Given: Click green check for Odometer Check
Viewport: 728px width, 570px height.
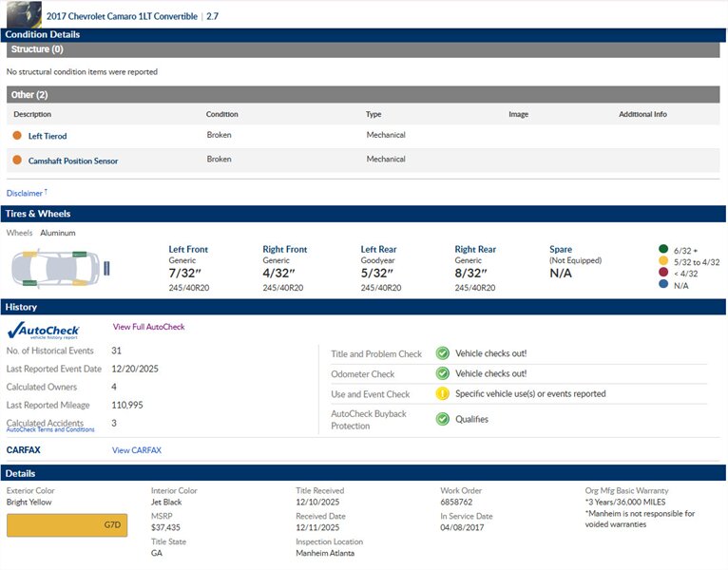Looking at the screenshot, I should [x=442, y=374].
